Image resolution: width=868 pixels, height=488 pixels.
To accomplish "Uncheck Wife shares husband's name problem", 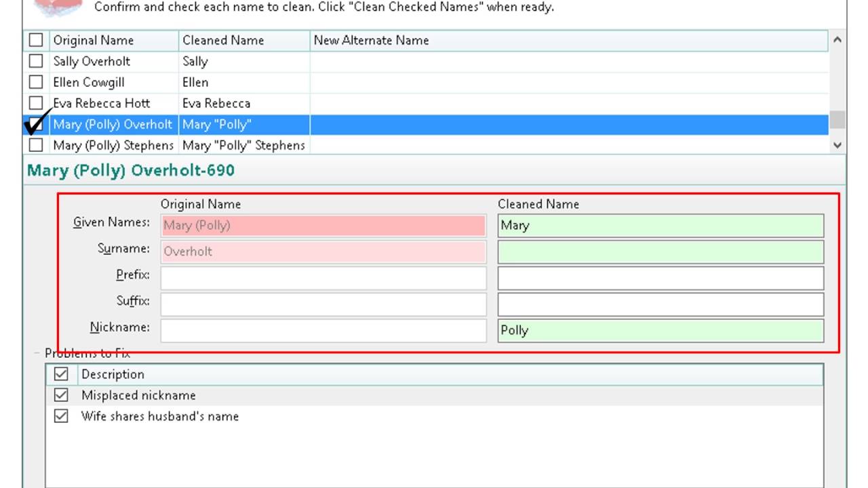I will pyautogui.click(x=61, y=416).
